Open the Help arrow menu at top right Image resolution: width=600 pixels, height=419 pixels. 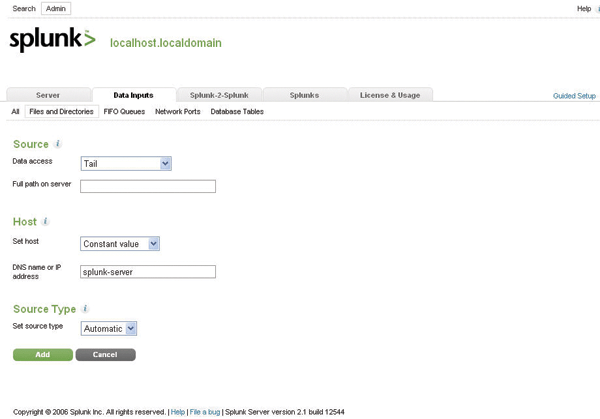(596, 9)
